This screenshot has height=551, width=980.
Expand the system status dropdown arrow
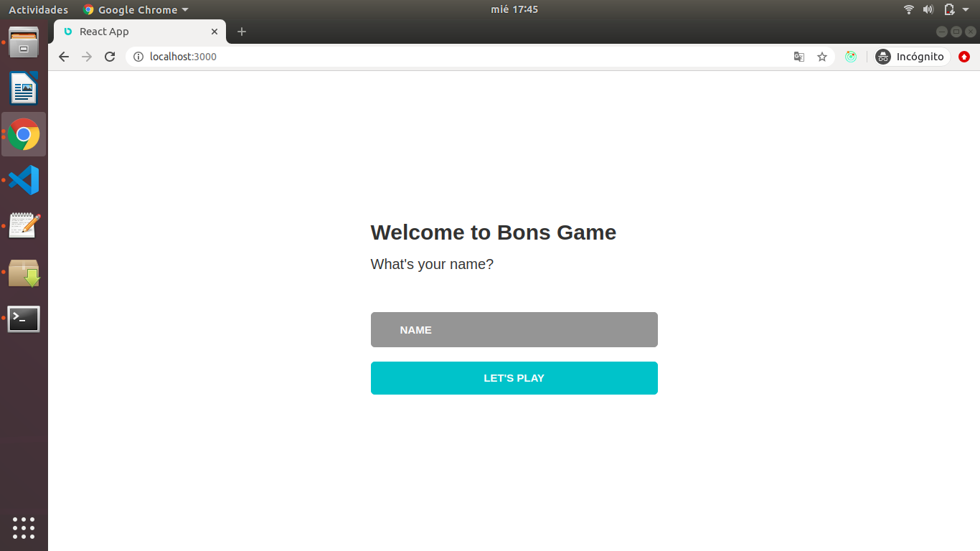pyautogui.click(x=964, y=9)
